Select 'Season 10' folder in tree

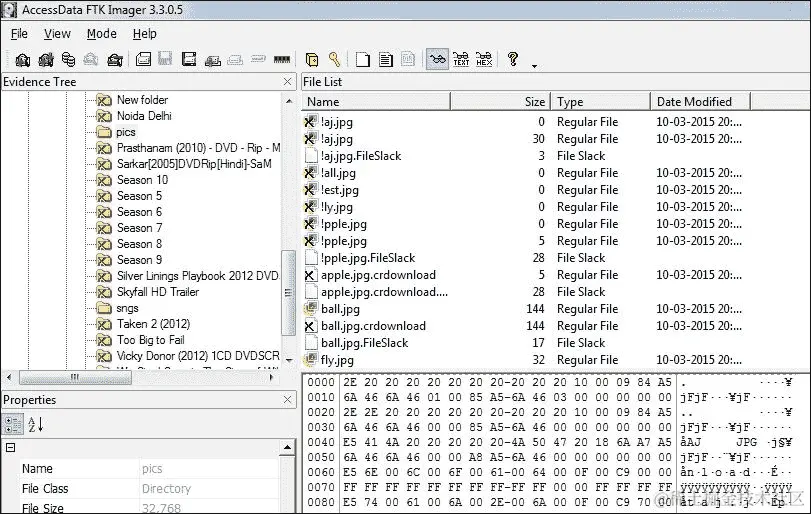pos(142,180)
